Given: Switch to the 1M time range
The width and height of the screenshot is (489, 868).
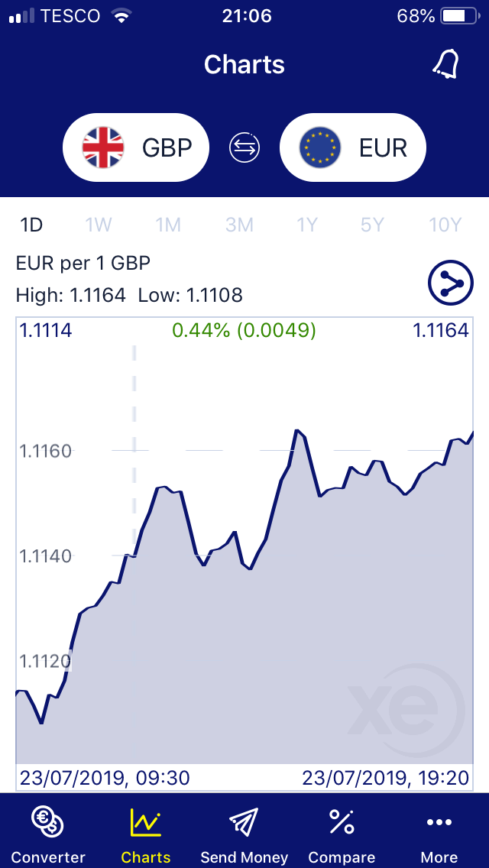Looking at the screenshot, I should tap(168, 225).
